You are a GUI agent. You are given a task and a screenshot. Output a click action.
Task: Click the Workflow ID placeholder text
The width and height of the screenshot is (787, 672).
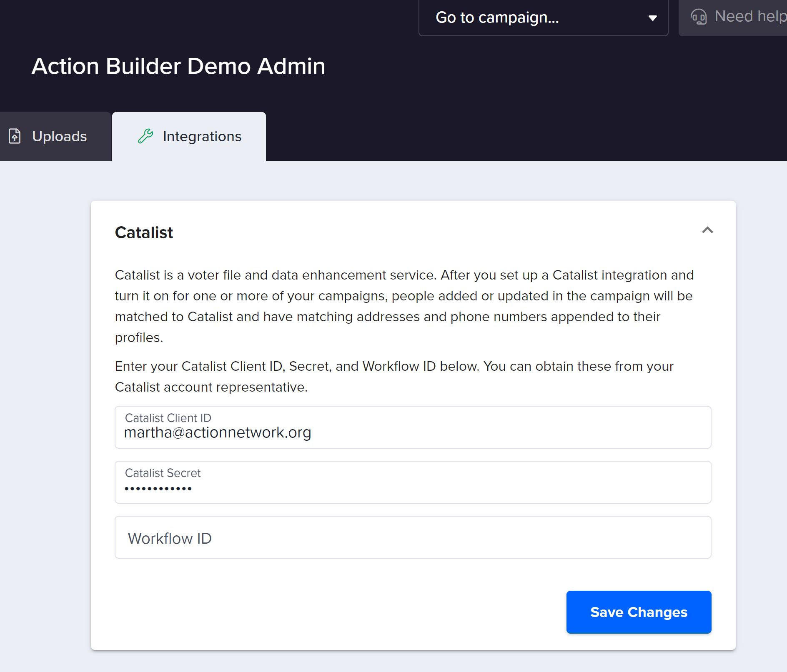(170, 537)
